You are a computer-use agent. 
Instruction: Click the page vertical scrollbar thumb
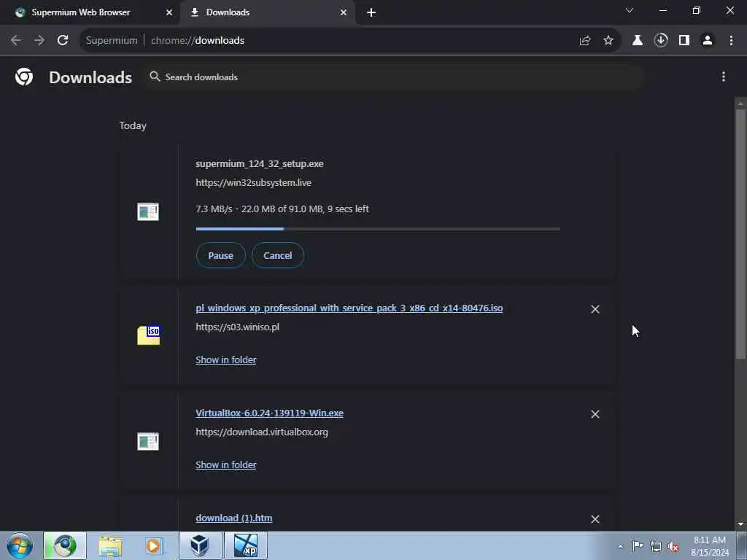click(x=740, y=233)
